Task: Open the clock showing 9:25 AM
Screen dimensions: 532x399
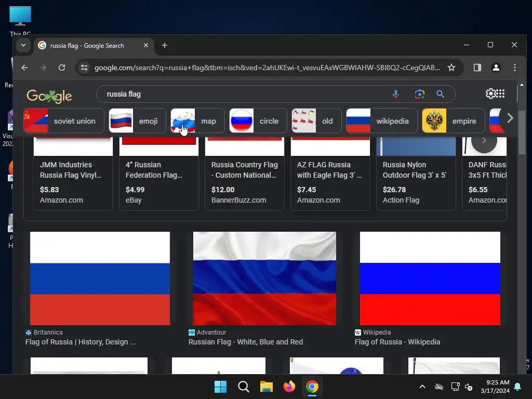Action: 495,387
